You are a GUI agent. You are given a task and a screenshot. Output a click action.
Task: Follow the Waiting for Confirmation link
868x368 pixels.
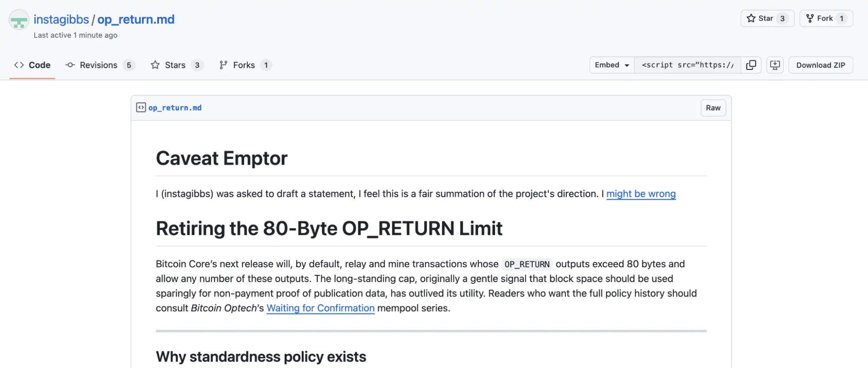[320, 308]
